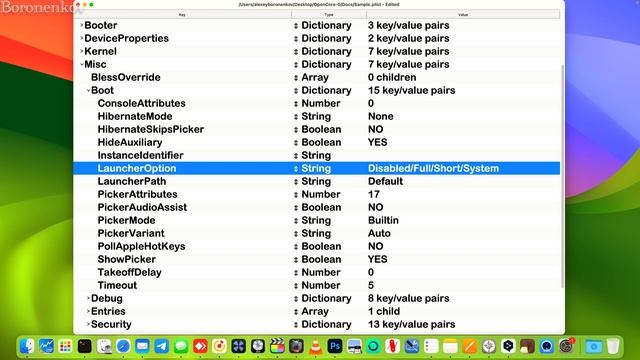The width and height of the screenshot is (640, 360).
Task: Launch Terminal from the dock
Action: tap(84, 346)
